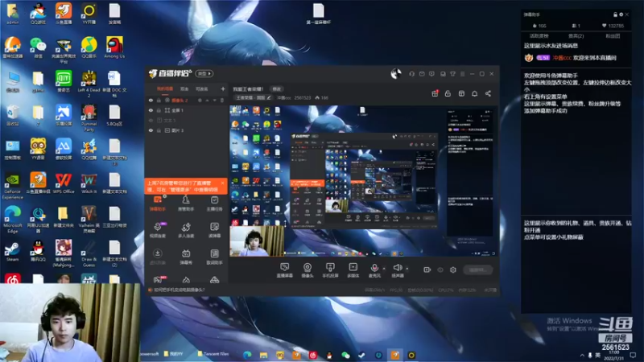Add a 摄像头 camera source
The height and width of the screenshot is (362, 644).
click(308, 270)
